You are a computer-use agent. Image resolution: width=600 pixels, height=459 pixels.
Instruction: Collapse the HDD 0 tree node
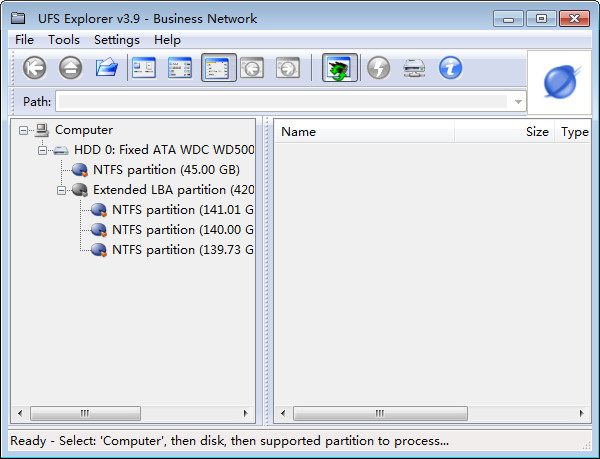point(42,150)
